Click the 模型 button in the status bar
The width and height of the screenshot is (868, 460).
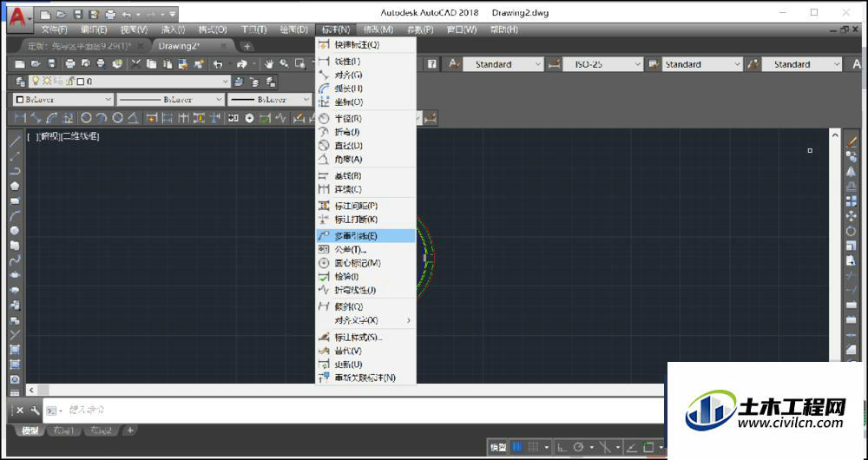(x=498, y=447)
